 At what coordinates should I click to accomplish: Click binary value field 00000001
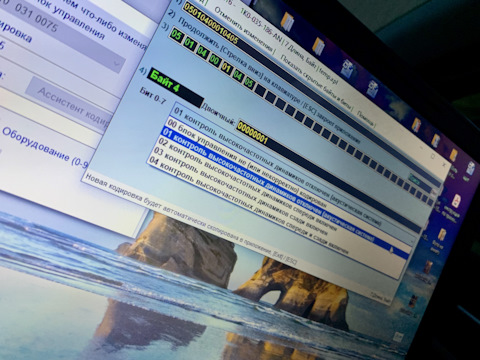coord(252,133)
